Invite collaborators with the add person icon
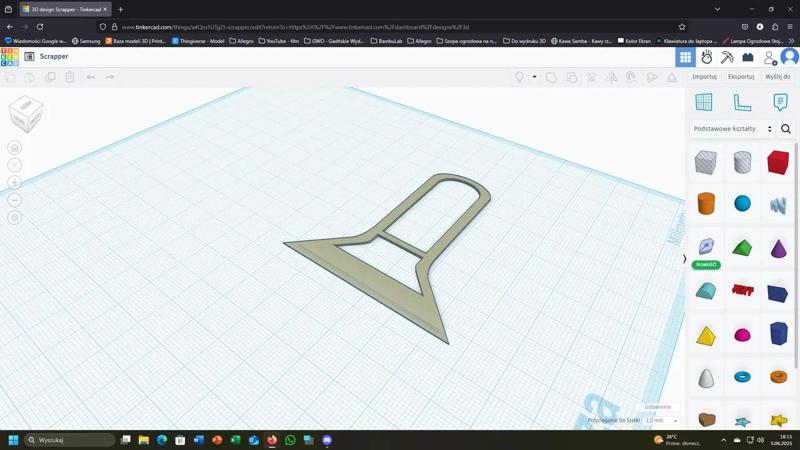 pyautogui.click(x=770, y=58)
